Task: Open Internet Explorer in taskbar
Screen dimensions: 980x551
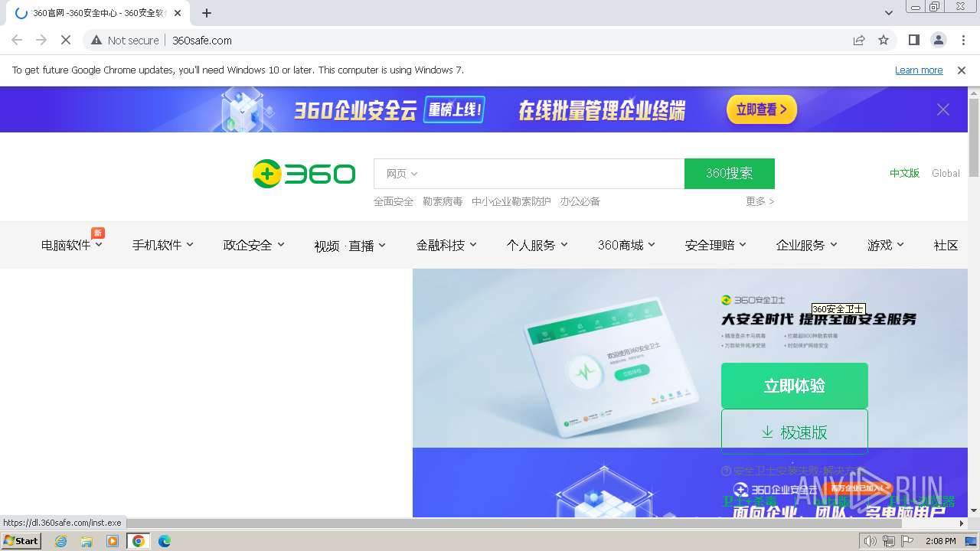Action: pos(60,541)
